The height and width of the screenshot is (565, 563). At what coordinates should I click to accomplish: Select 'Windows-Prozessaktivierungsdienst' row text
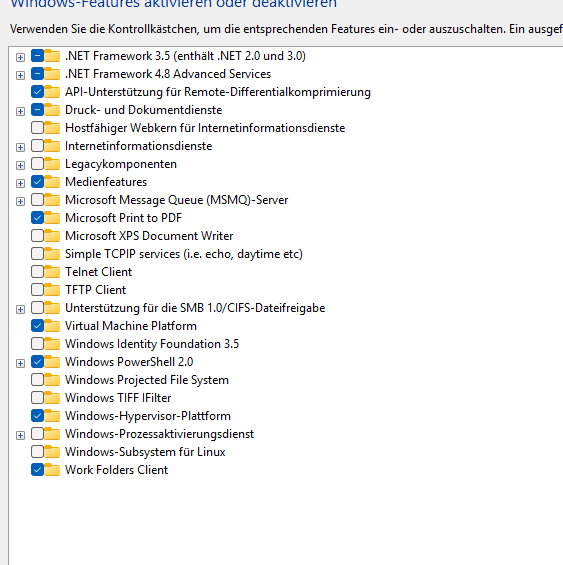coord(160,434)
